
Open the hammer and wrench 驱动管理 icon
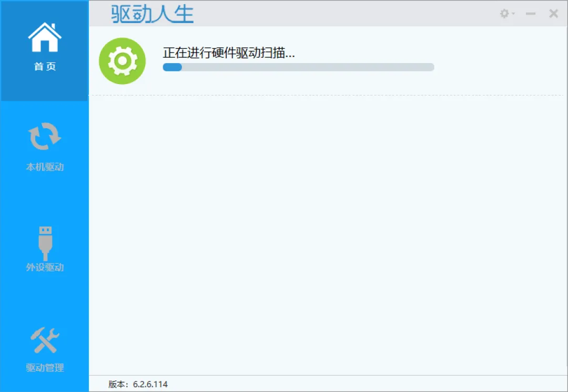point(45,340)
